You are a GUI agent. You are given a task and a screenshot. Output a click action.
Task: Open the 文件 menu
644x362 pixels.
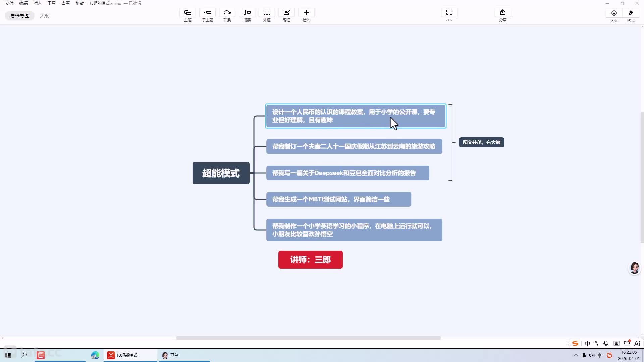pyautogui.click(x=9, y=3)
